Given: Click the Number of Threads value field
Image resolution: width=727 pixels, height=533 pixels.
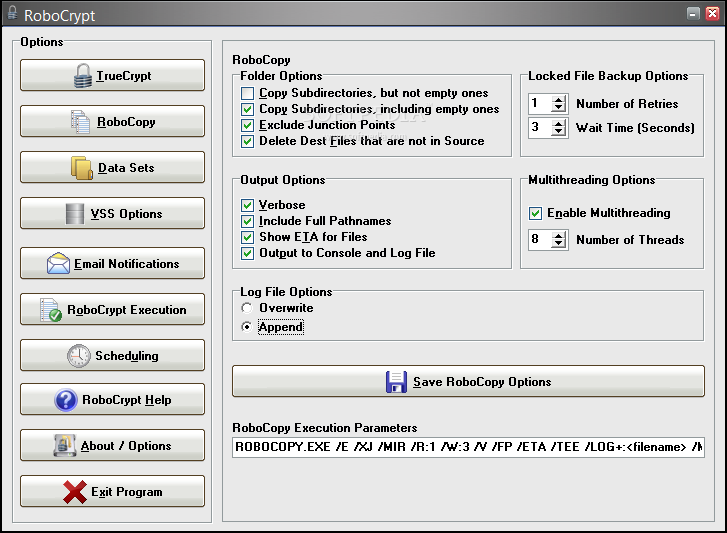Looking at the screenshot, I should (x=540, y=240).
